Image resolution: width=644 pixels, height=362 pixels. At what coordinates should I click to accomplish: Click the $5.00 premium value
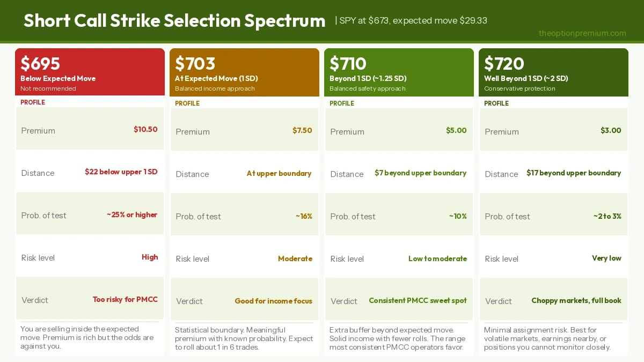click(456, 130)
